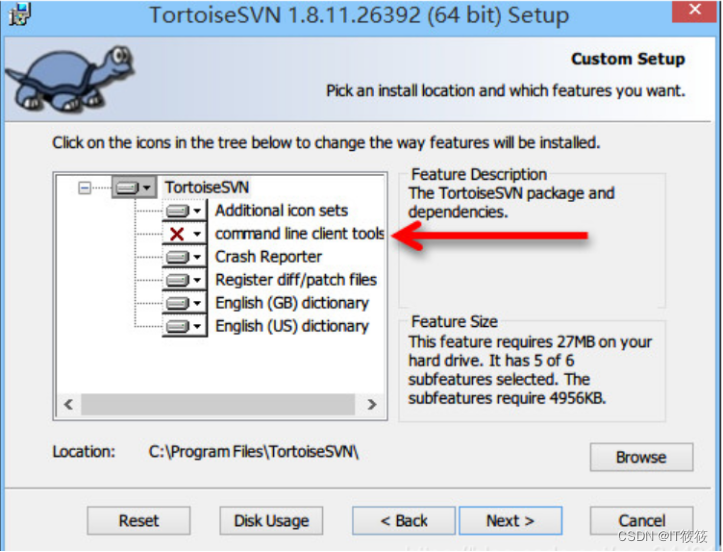The width and height of the screenshot is (723, 552).
Task: Go back with the < Back button
Action: tap(404, 521)
